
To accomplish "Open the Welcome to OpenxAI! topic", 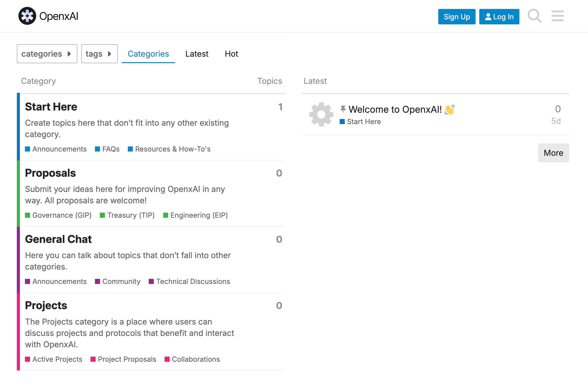I will coord(395,109).
